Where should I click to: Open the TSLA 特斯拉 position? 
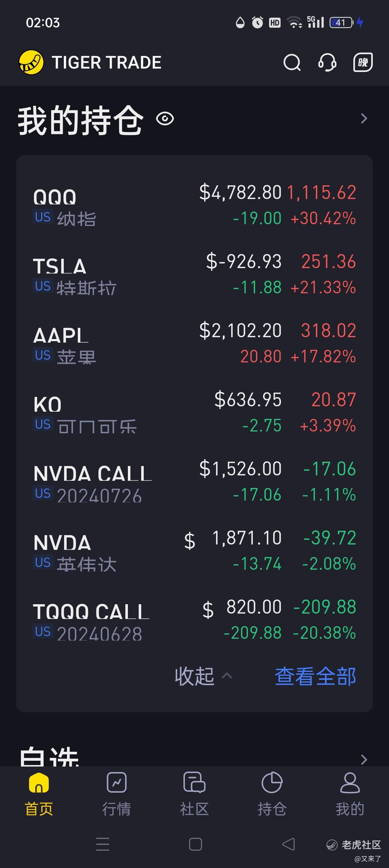click(194, 275)
